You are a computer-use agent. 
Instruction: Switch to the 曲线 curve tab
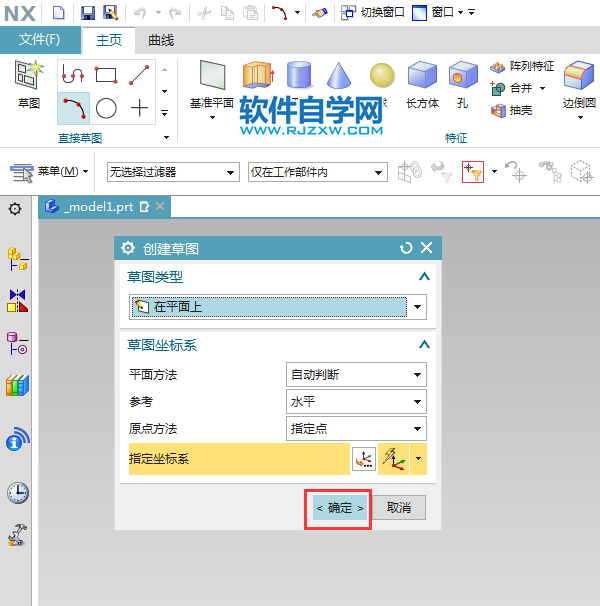(161, 40)
